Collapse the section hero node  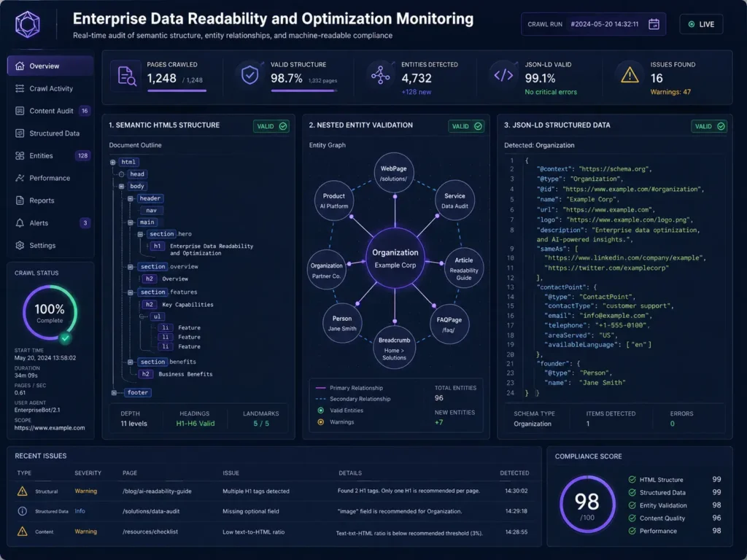[x=141, y=234]
